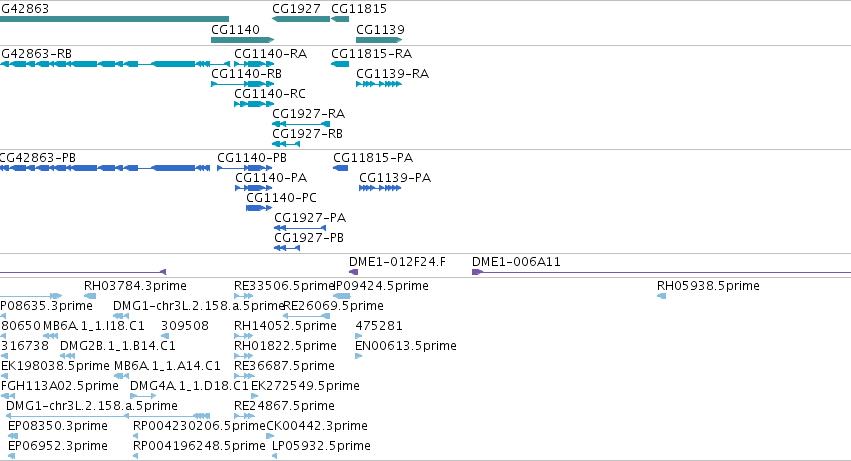Select the long CG42863 gene bar
The width and height of the screenshot is (851, 461).
pos(114,19)
